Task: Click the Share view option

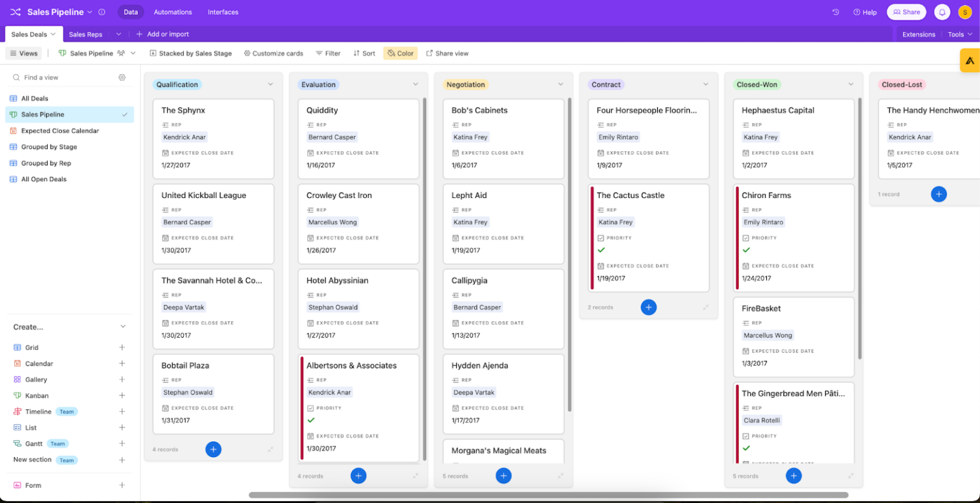Action: 447,53
